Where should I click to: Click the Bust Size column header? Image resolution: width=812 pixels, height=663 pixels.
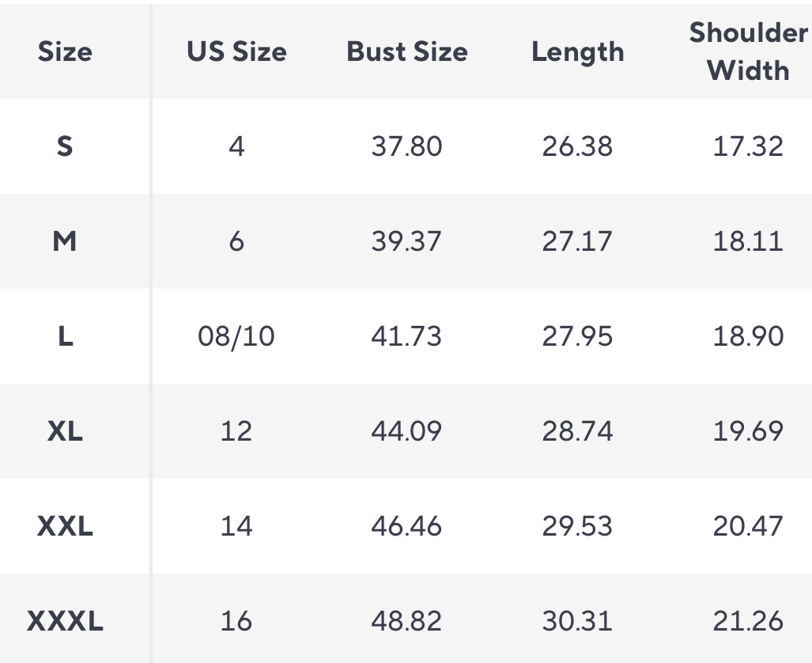(x=406, y=52)
